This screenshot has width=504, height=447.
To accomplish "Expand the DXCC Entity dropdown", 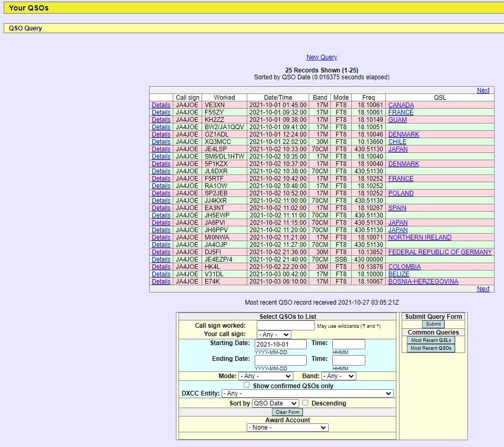I will 307,393.
